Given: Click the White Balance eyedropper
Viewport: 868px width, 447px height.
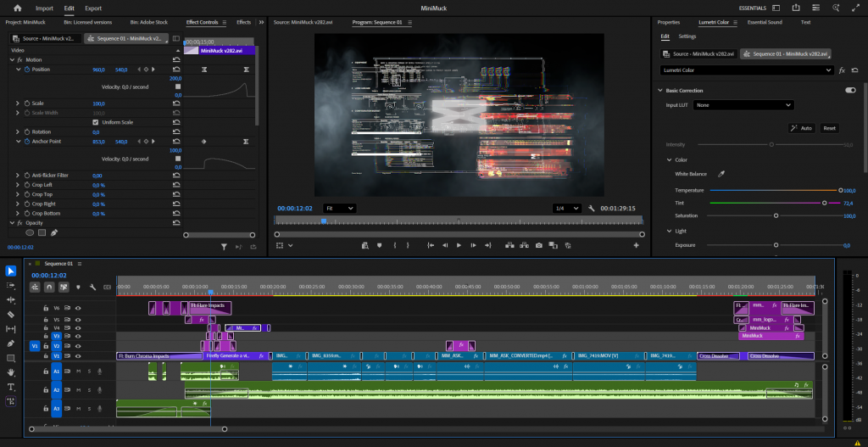Looking at the screenshot, I should point(721,174).
